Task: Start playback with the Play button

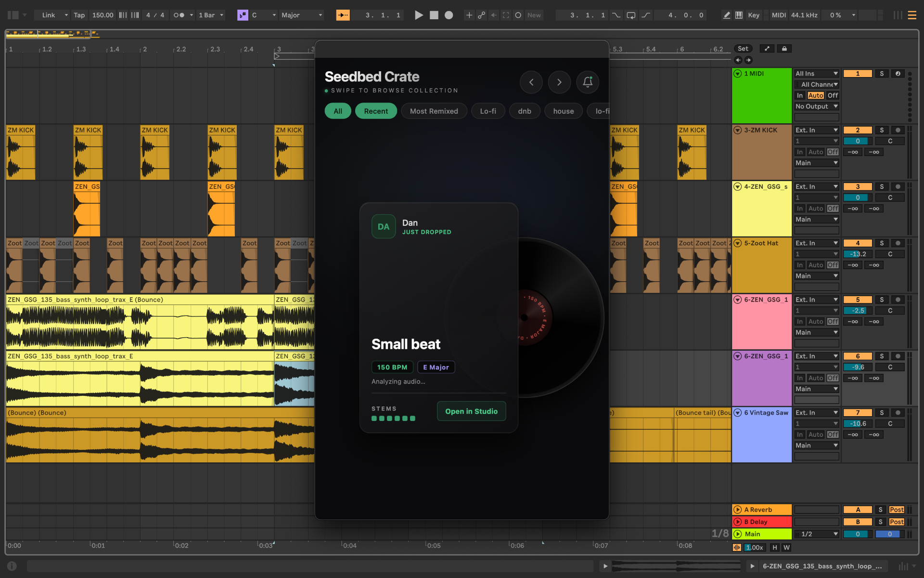Action: pyautogui.click(x=419, y=15)
